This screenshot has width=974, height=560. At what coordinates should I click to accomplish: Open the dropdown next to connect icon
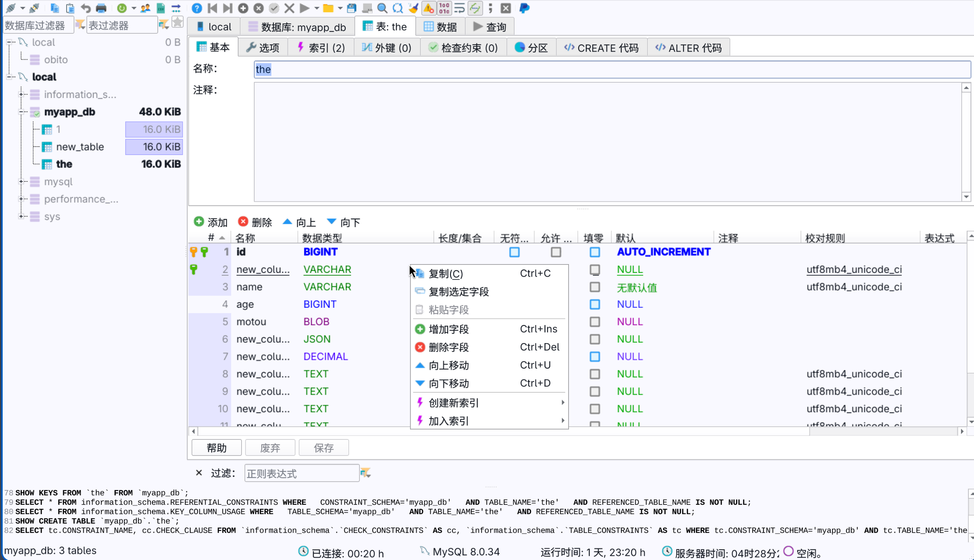23,8
